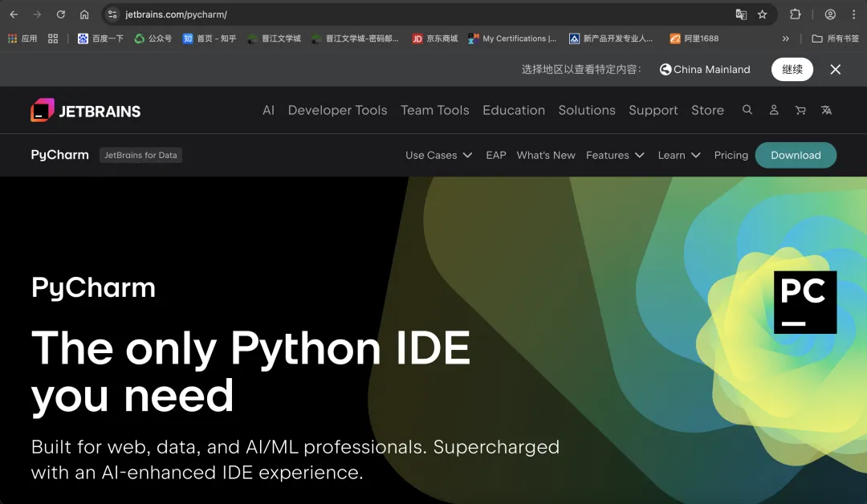This screenshot has height=504, width=867.
Task: Open the Chrome three-dot menu
Action: [853, 14]
